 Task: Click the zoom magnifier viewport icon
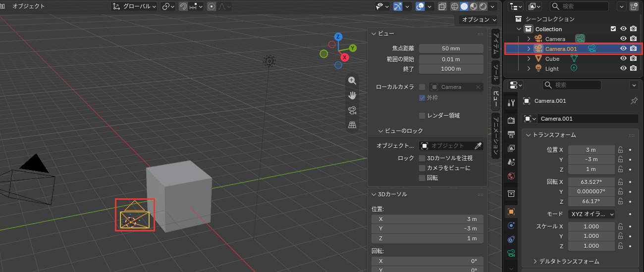point(352,81)
